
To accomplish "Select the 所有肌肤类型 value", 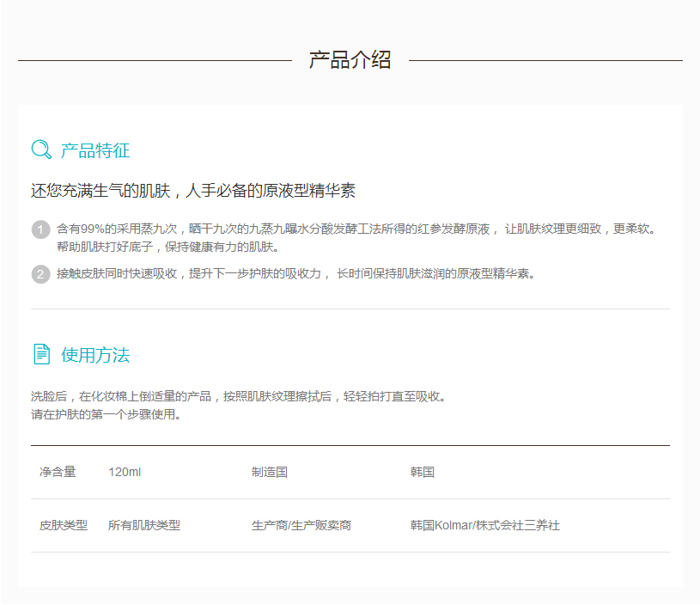I will coord(144,525).
